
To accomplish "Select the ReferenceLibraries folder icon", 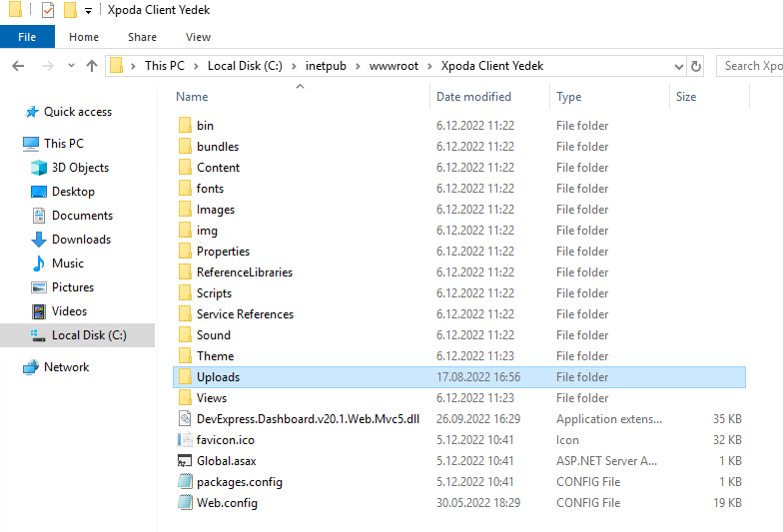I will (185, 271).
